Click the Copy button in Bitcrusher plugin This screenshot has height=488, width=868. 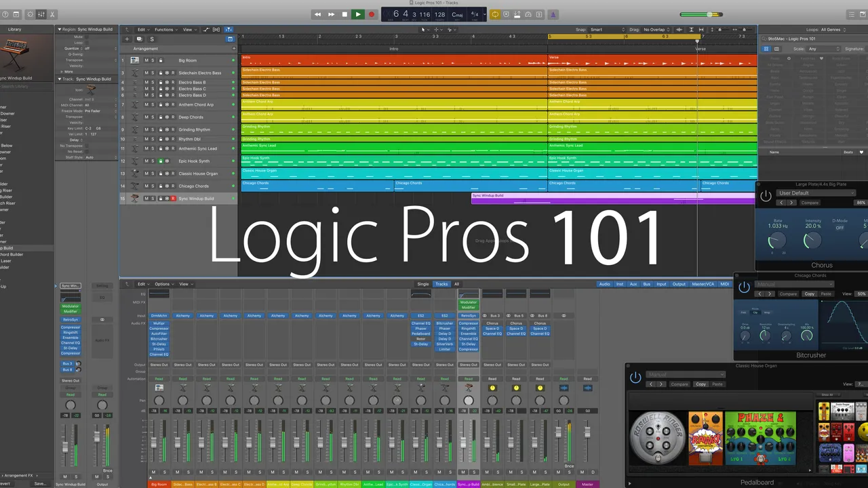[809, 294]
